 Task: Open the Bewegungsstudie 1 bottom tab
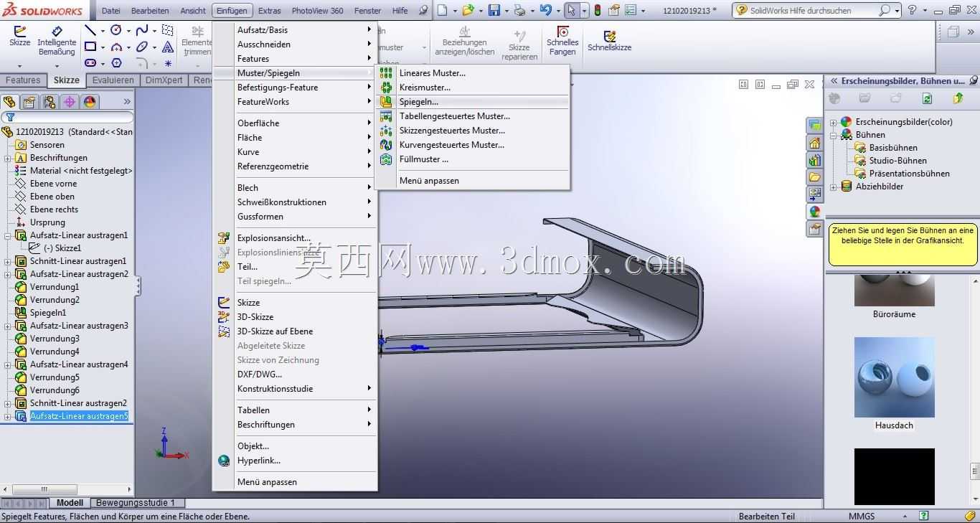click(x=136, y=503)
